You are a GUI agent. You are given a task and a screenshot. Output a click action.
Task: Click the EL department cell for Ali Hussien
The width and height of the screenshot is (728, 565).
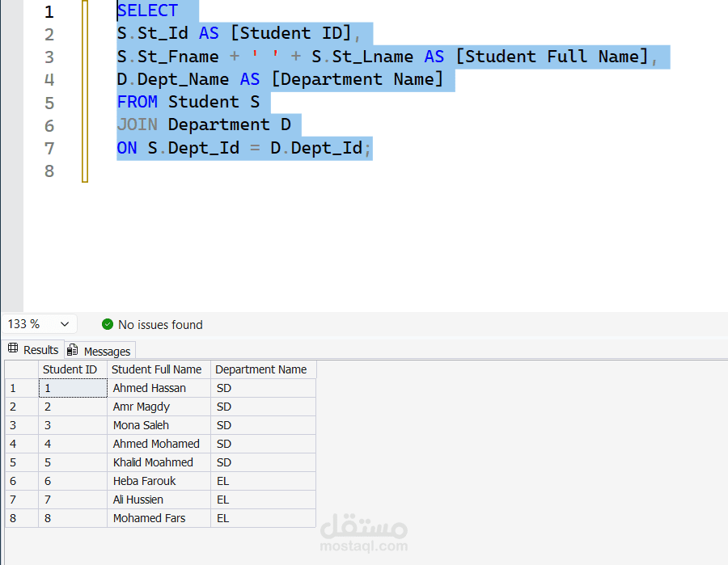(x=263, y=500)
